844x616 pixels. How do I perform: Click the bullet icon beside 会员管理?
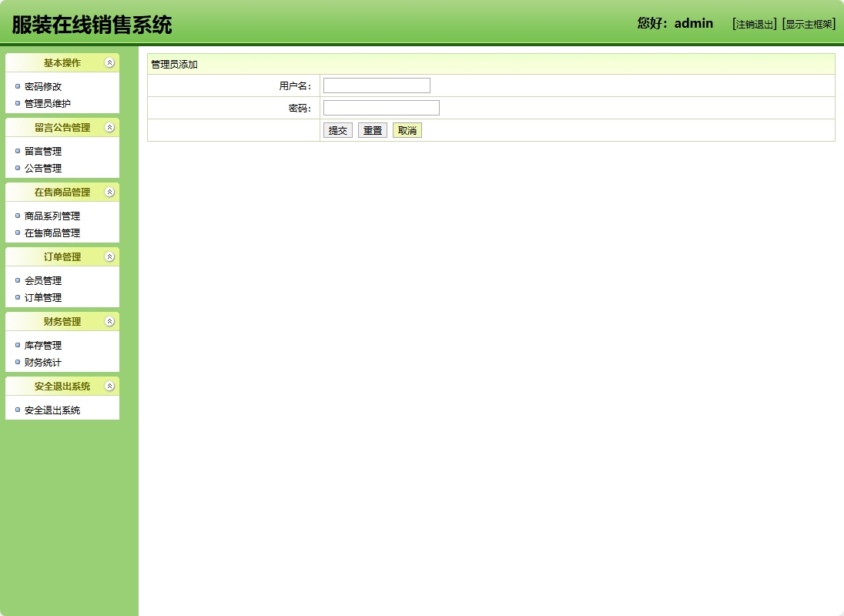pyautogui.click(x=18, y=280)
